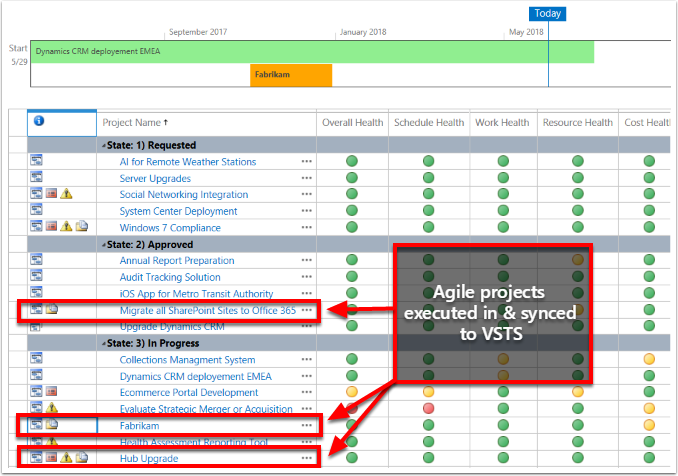The width and height of the screenshot is (678, 476).
Task: Click documents icon in Hub Upgrade row
Action: [x=82, y=457]
